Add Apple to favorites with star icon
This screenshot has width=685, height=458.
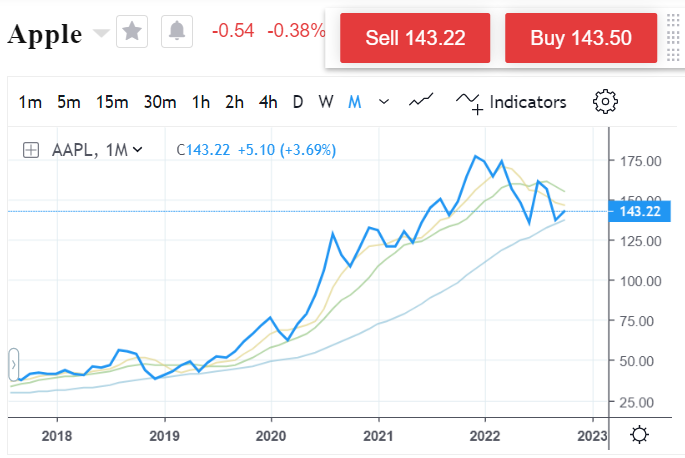[132, 31]
